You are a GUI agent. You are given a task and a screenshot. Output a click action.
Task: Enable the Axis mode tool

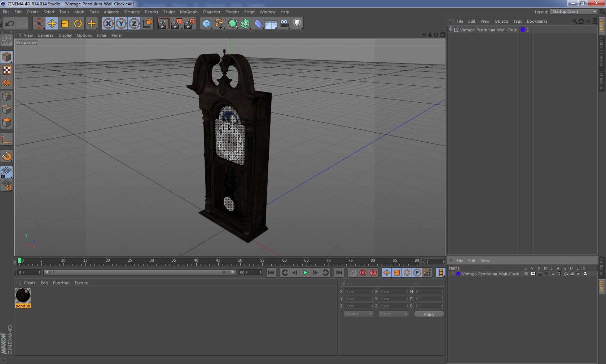[x=6, y=139]
